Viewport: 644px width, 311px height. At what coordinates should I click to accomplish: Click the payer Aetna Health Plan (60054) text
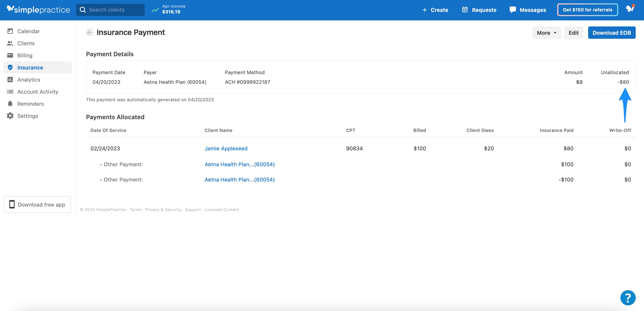pyautogui.click(x=175, y=82)
